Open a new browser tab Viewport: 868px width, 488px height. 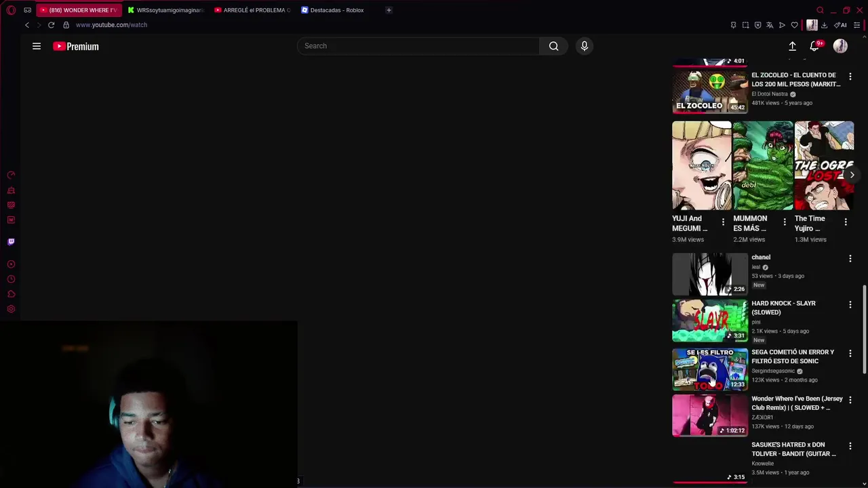(389, 10)
